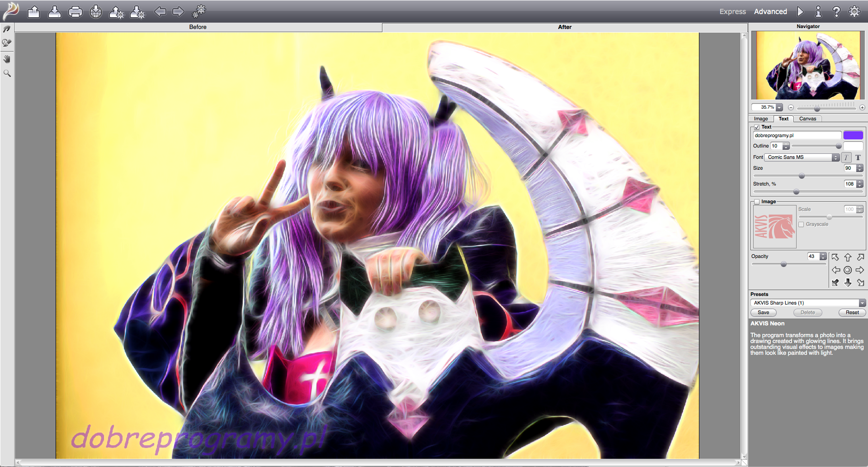868x467 pixels.
Task: Position watermark at top-right corner arrow
Action: [860, 257]
